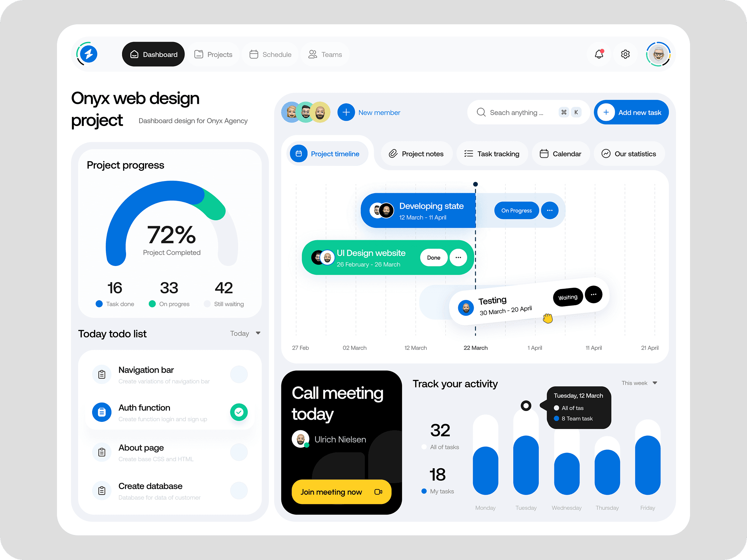Click the settings gear icon
Viewport: 747px width, 560px height.
click(625, 54)
